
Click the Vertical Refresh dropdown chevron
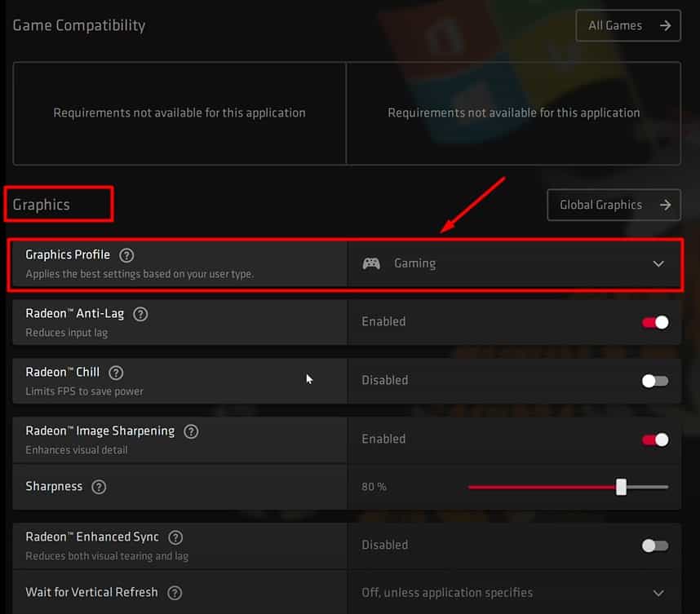(658, 593)
